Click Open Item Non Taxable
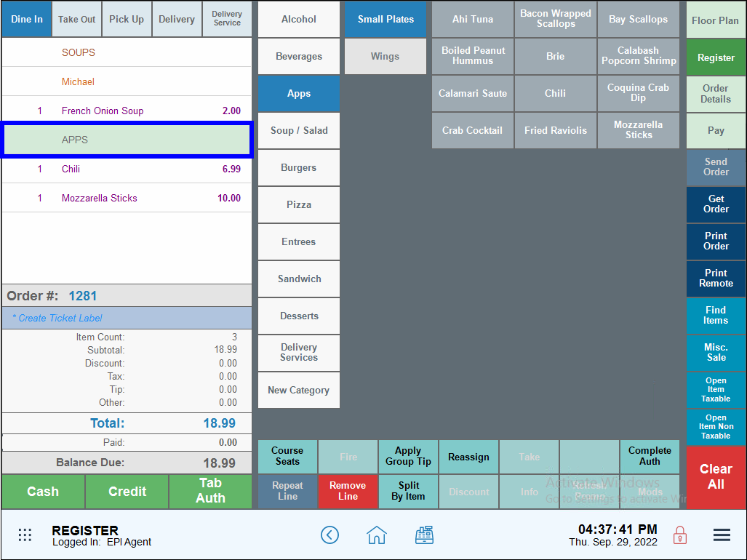 [x=716, y=427]
